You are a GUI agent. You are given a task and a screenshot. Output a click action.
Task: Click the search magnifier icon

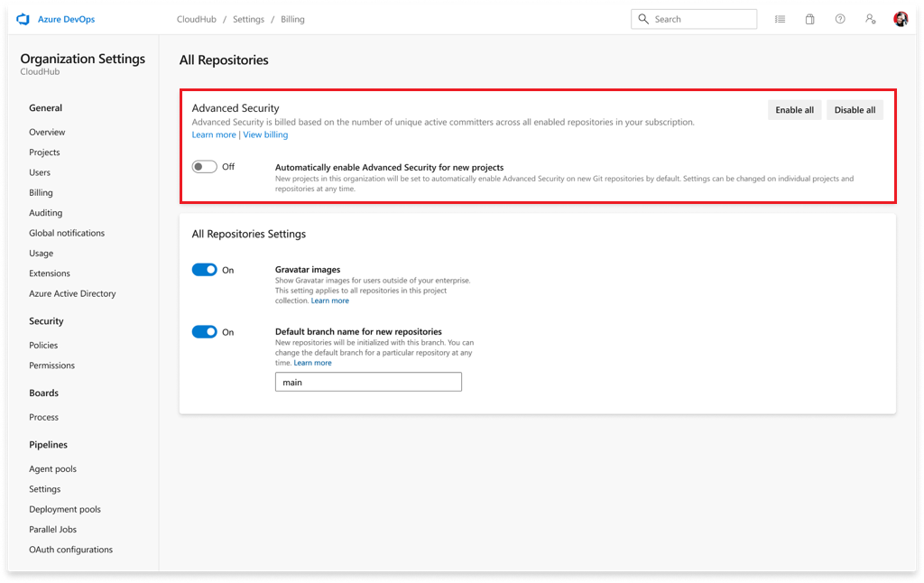click(x=643, y=19)
